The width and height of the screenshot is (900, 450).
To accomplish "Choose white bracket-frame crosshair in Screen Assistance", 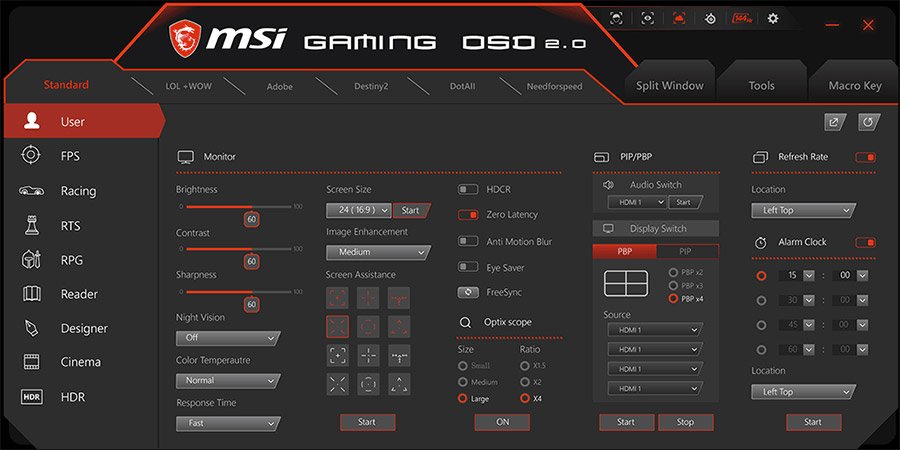I will (x=338, y=355).
